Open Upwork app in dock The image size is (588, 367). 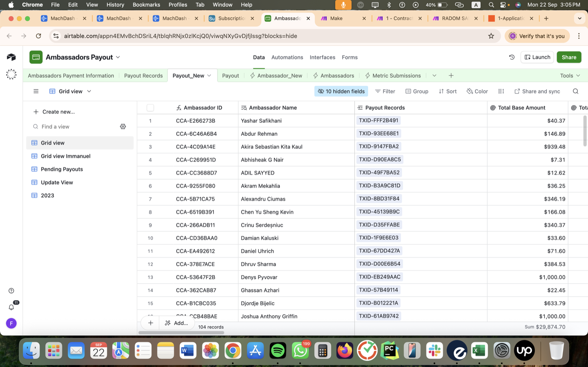[524, 351]
